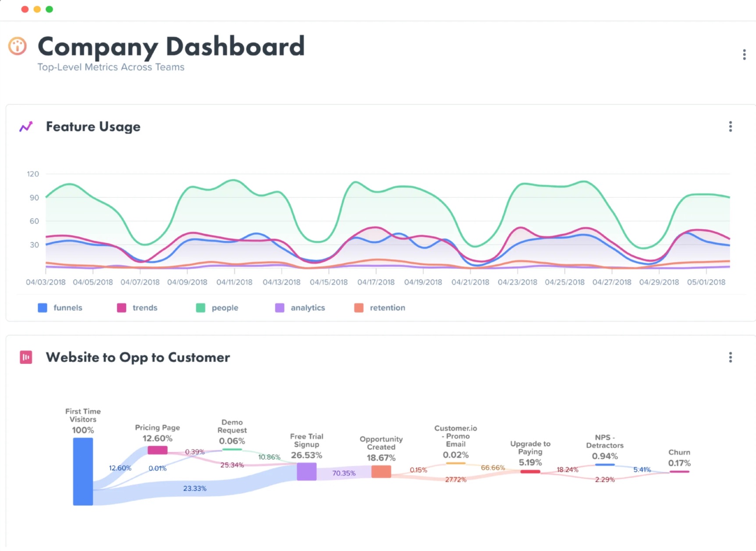Click the Free Trial Signup funnel node
This screenshot has height=551, width=756.
(x=306, y=471)
